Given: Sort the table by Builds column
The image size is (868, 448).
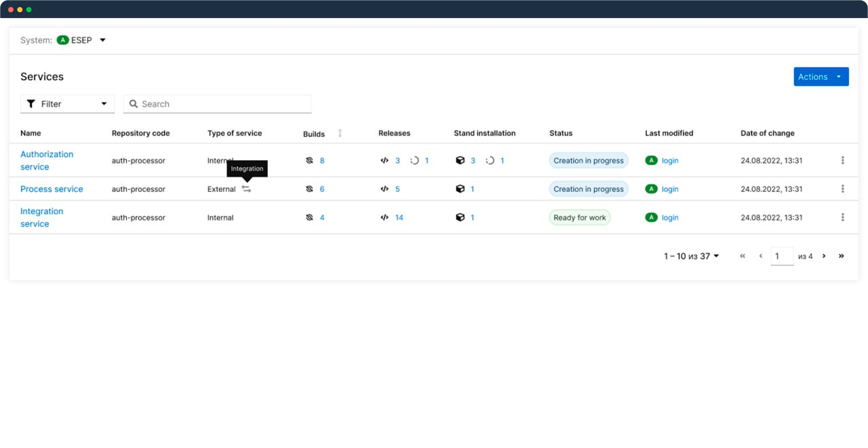Looking at the screenshot, I should [x=340, y=133].
